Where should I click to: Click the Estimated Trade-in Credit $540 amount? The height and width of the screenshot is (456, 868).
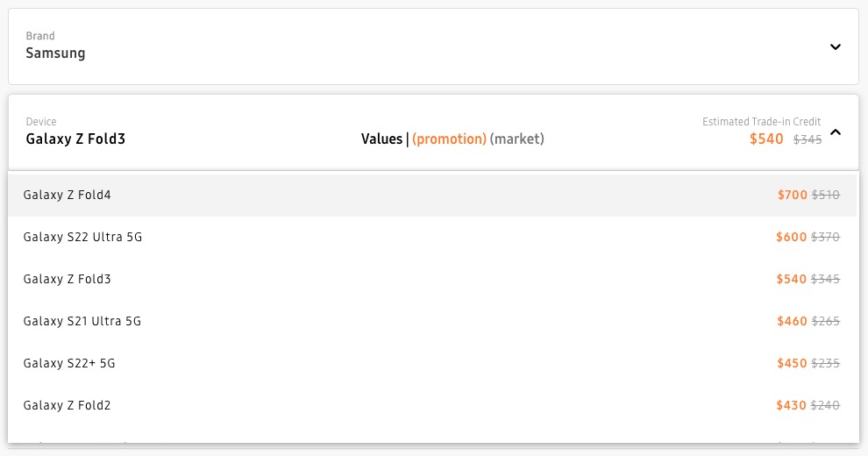tap(766, 139)
